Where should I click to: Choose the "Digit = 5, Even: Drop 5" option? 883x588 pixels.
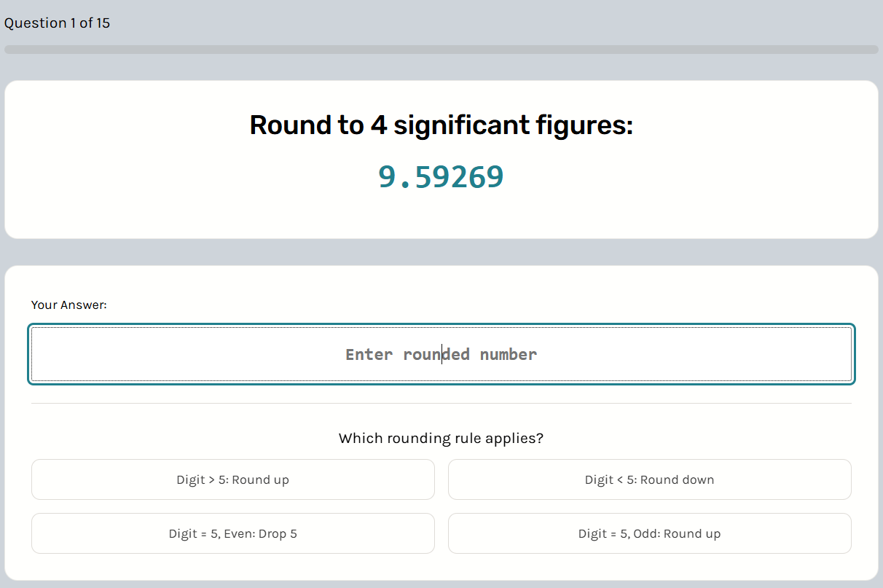pyautogui.click(x=233, y=533)
